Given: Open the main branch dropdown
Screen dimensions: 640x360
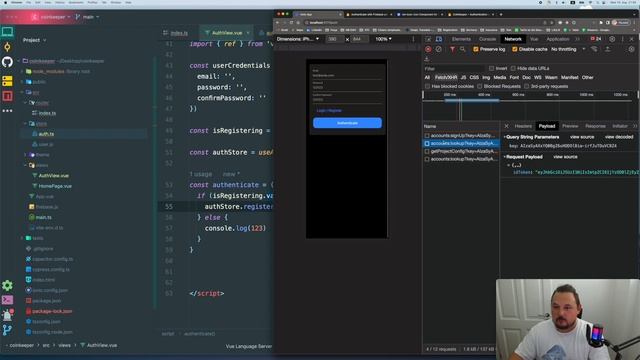Looking at the screenshot, I should click(x=87, y=17).
